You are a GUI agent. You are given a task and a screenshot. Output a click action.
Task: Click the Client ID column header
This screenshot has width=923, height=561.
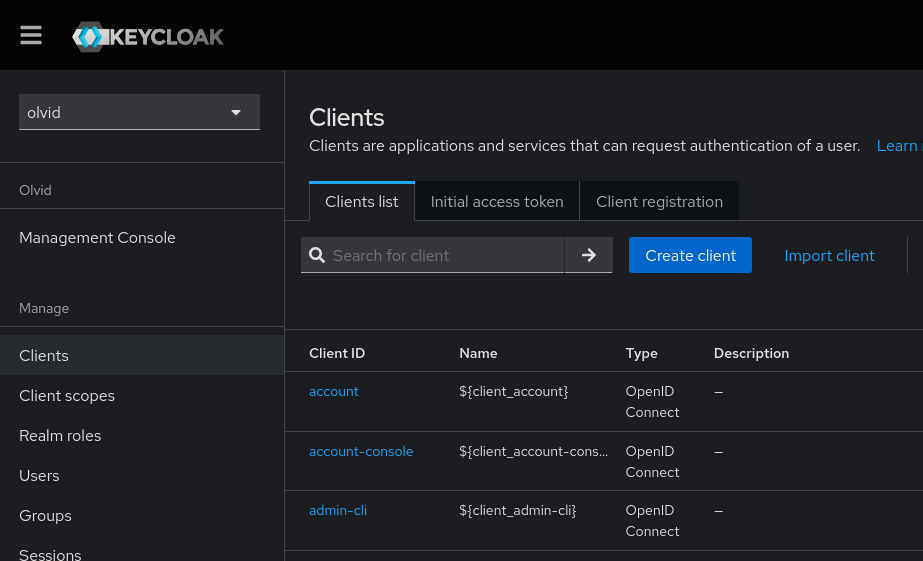337,353
